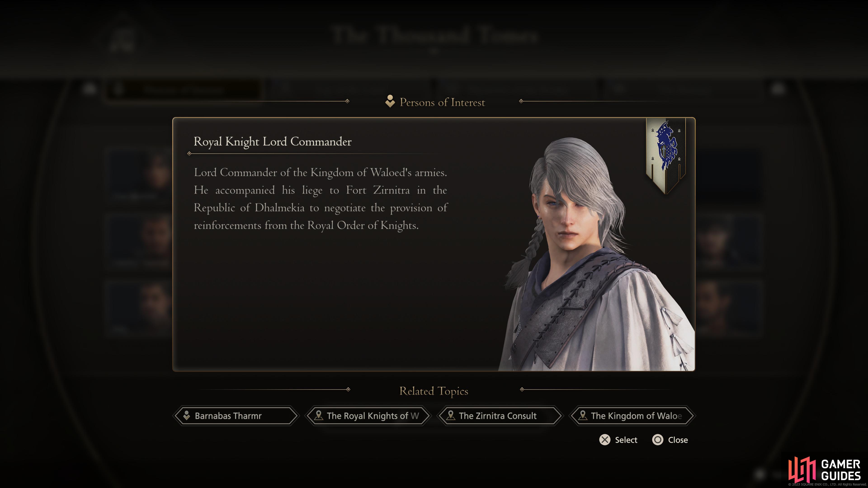868x488 pixels.
Task: Click the map pin icon on Royal Knights topic
Action: point(318,416)
